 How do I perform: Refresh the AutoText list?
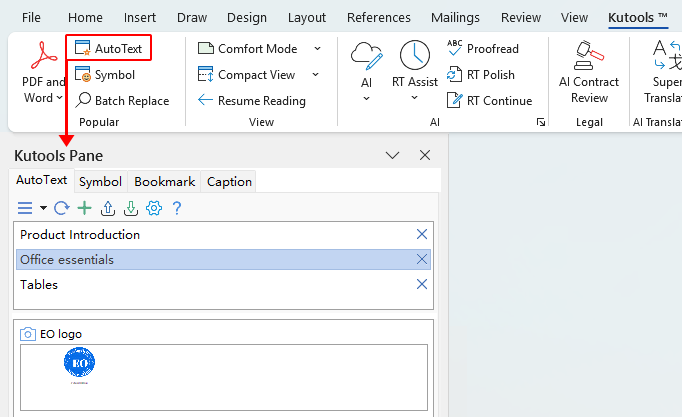click(x=61, y=208)
